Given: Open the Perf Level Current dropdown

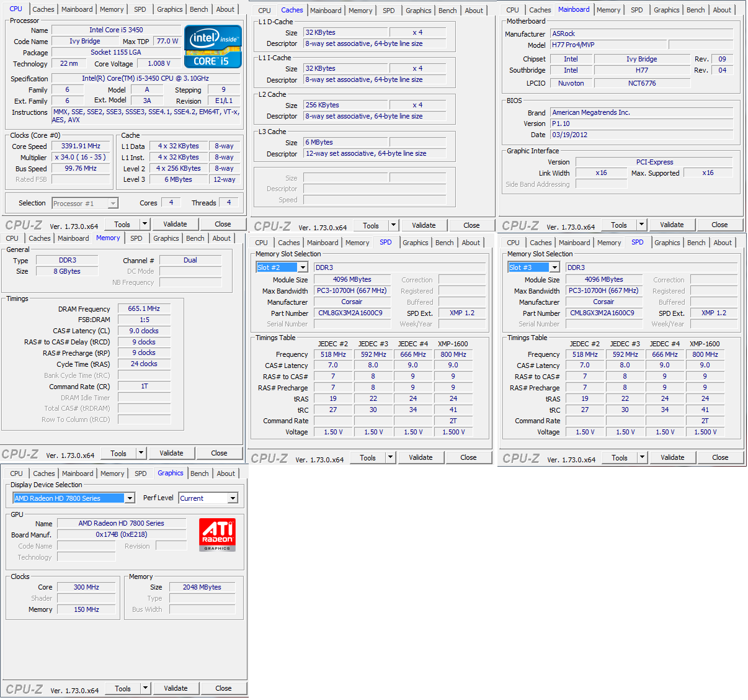Looking at the screenshot, I should (x=233, y=498).
